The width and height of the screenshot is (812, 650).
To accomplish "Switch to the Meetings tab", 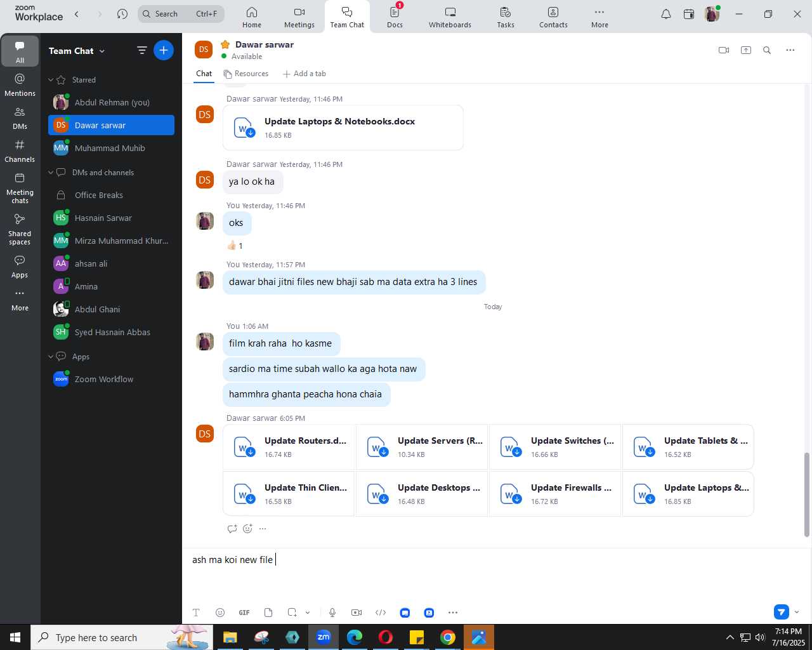I will tap(299, 17).
